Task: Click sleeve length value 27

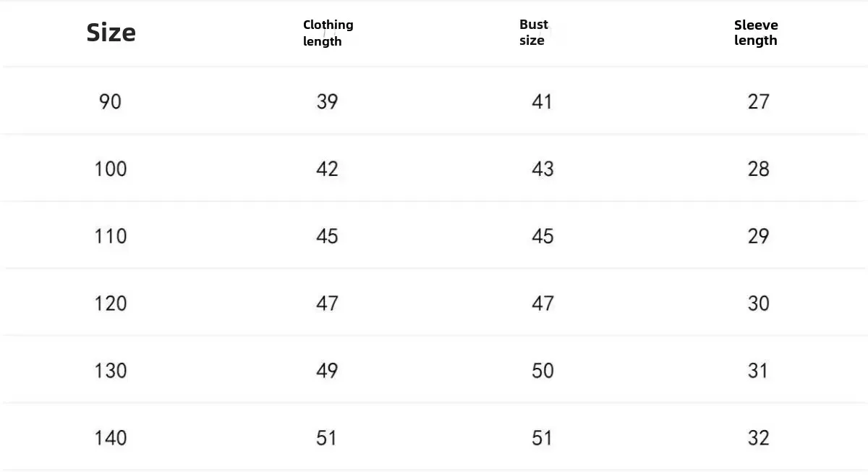Action: click(x=758, y=101)
